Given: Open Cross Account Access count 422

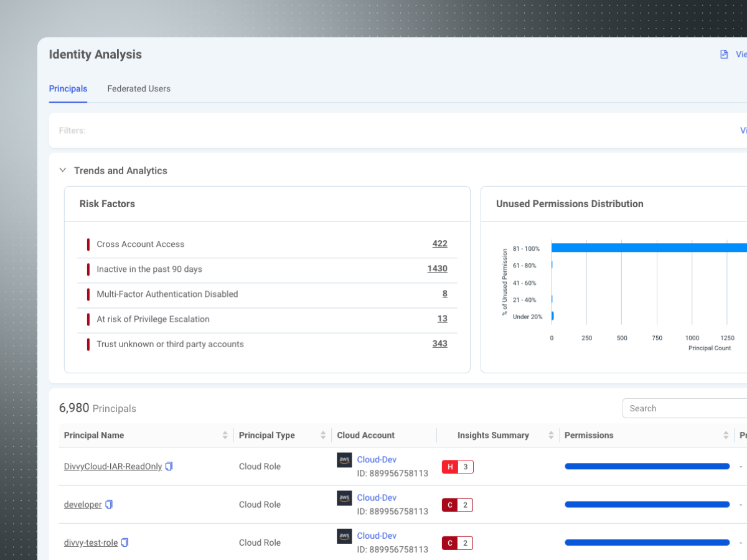Looking at the screenshot, I should tap(439, 244).
